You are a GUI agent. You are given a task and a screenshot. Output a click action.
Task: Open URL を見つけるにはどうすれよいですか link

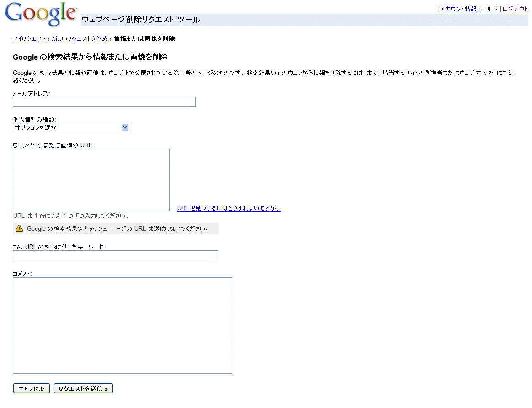[229, 208]
